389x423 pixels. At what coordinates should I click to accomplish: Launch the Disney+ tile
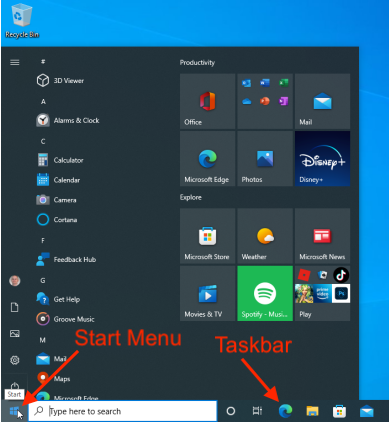[x=322, y=159]
